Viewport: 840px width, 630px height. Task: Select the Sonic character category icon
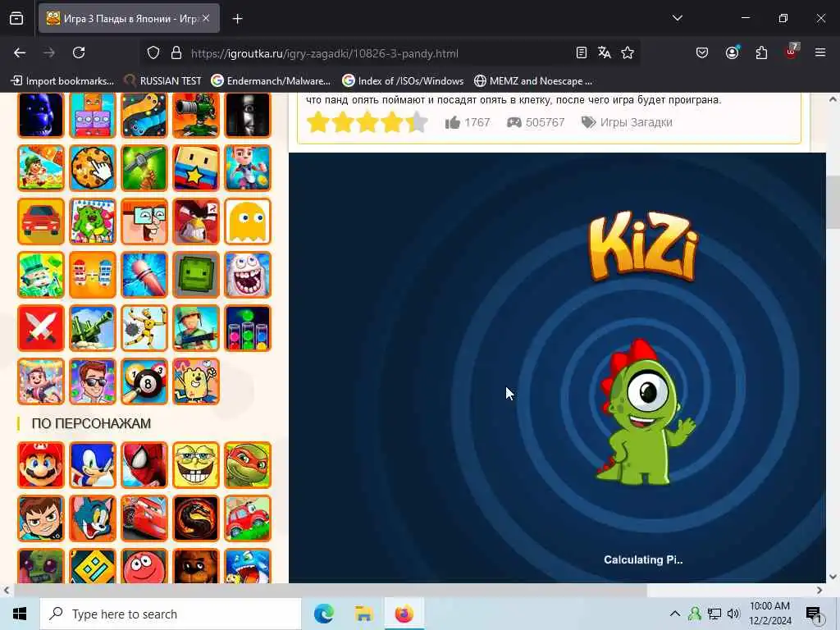click(92, 465)
